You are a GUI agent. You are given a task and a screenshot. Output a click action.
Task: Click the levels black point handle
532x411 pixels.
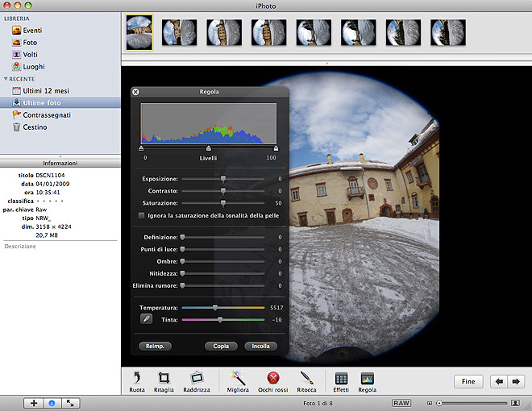pos(141,148)
